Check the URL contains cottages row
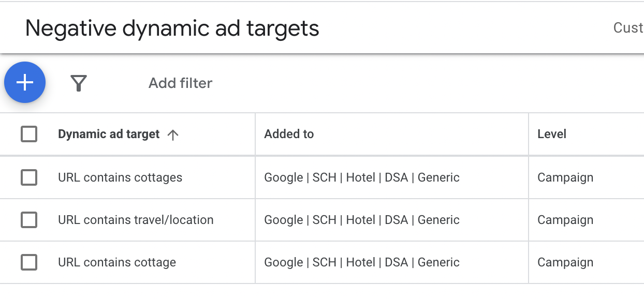 [x=29, y=177]
